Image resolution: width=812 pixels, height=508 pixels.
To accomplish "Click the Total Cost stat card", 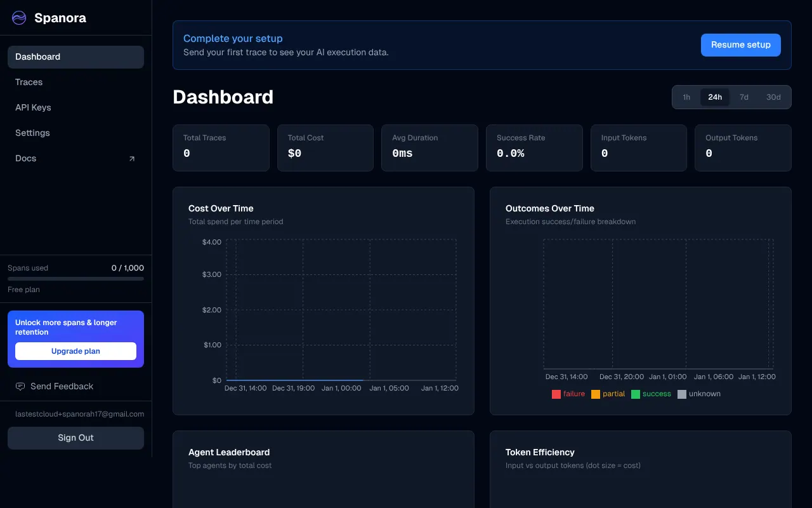I will 325,148.
